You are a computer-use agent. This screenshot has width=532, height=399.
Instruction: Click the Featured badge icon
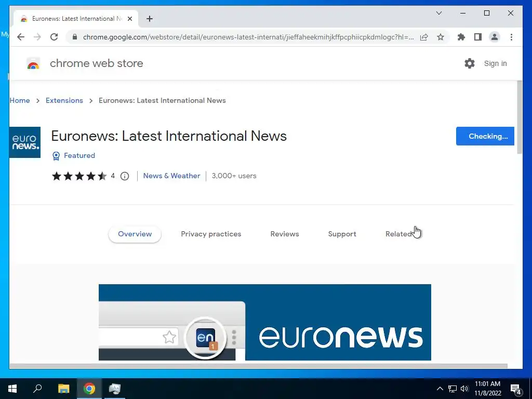point(56,156)
